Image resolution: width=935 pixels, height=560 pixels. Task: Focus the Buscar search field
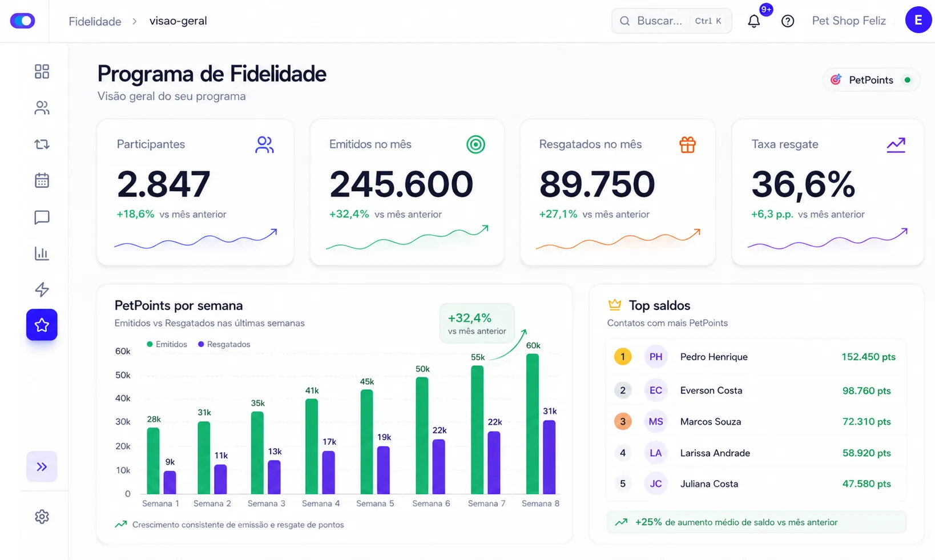tap(671, 21)
